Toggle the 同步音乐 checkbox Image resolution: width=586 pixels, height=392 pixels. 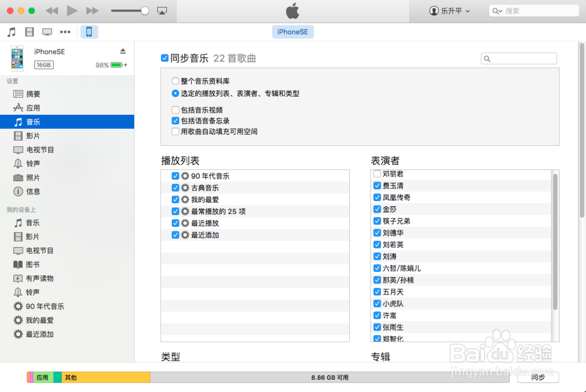click(165, 58)
